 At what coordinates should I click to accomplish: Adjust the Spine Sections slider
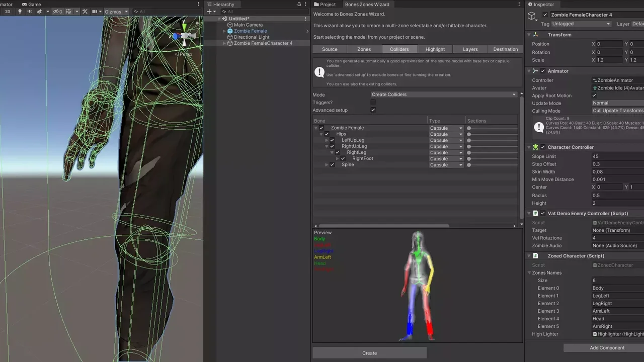(492, 165)
